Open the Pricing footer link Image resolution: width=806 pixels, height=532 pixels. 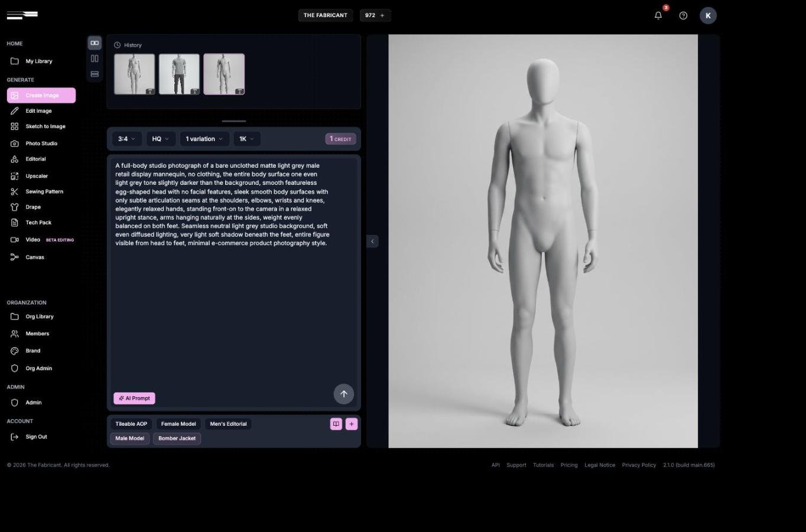click(569, 465)
